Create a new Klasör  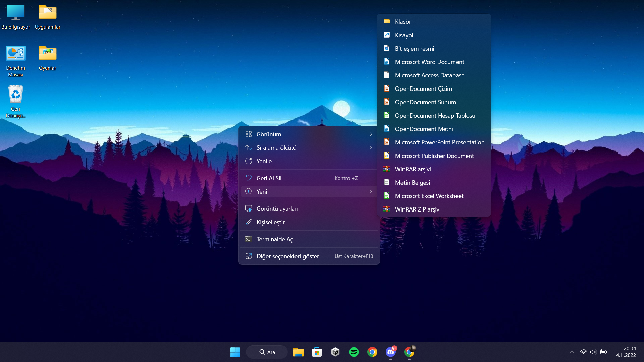[x=402, y=22]
